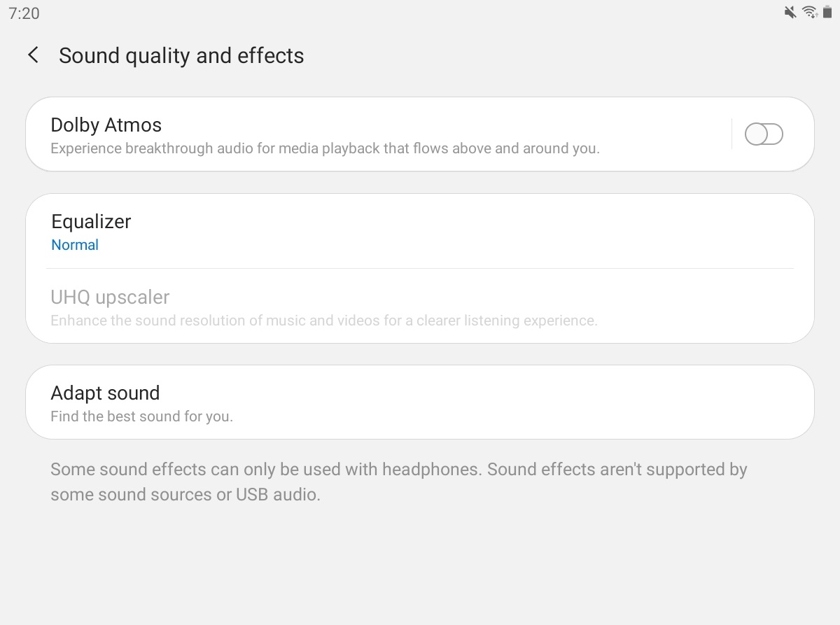Open Adapt sound

105,393
